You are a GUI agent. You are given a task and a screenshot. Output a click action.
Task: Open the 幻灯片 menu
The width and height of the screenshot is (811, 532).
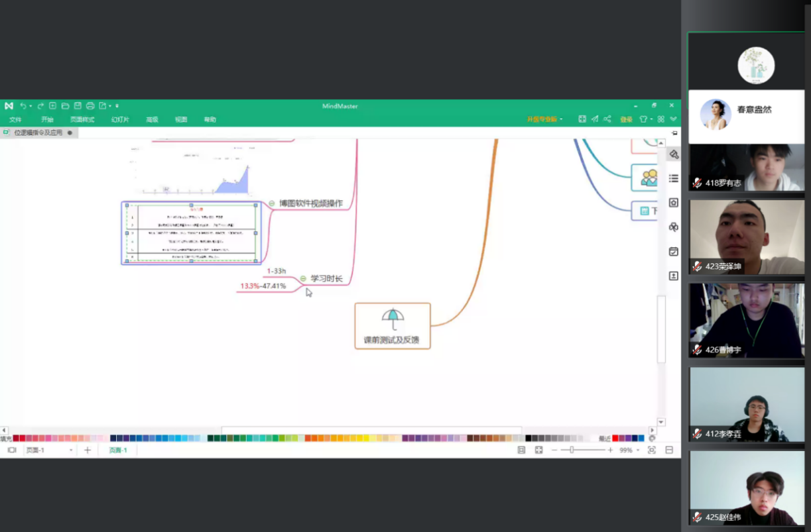click(120, 120)
